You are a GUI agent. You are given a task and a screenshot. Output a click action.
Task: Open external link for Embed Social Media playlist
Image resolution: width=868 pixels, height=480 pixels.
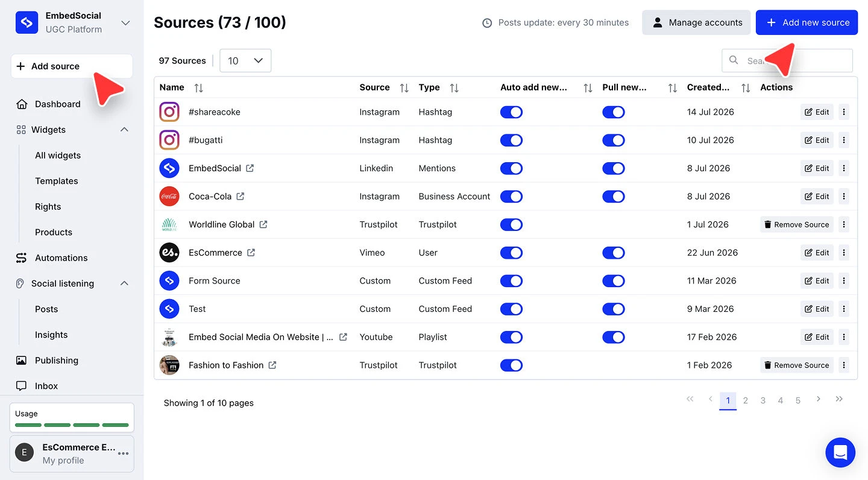point(343,337)
